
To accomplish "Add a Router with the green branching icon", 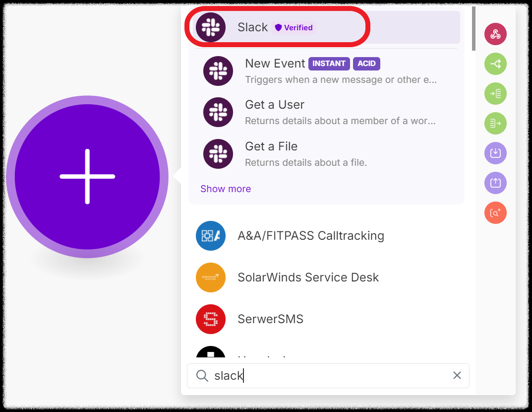I will [495, 64].
